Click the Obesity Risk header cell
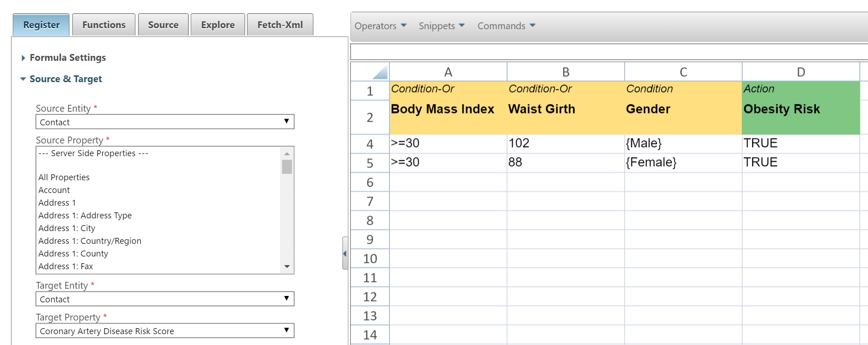The height and width of the screenshot is (345, 868). 801,117
